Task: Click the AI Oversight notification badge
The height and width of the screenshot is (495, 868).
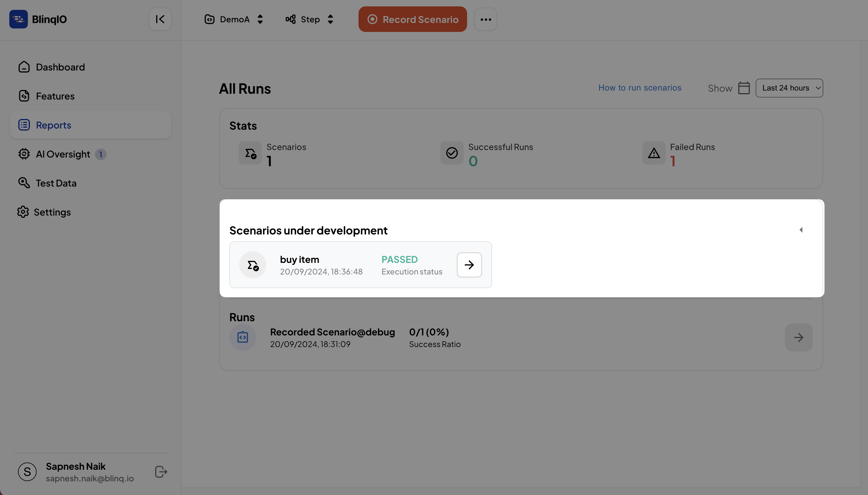Action: pyautogui.click(x=100, y=154)
